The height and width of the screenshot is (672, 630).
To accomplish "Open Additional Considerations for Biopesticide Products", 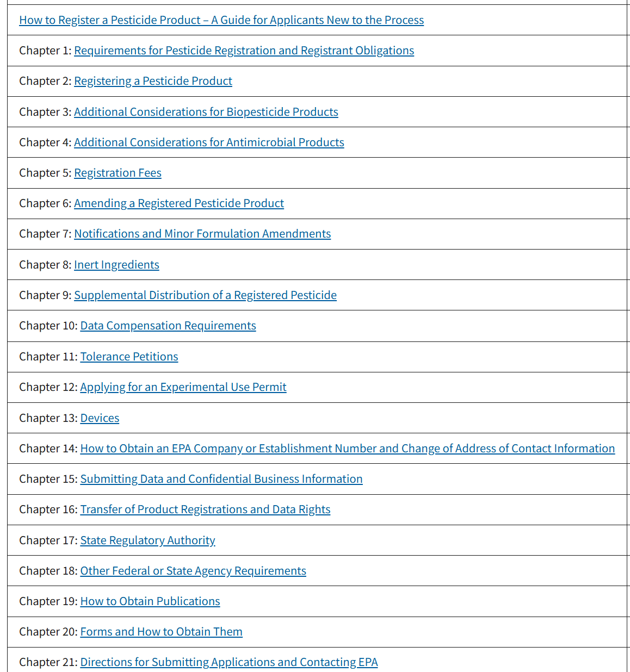I will pyautogui.click(x=206, y=112).
